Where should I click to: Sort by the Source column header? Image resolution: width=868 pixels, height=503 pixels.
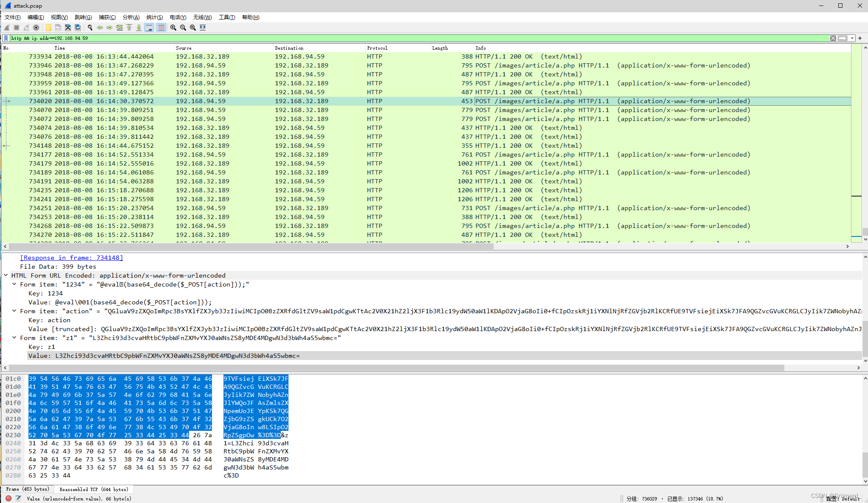(223, 48)
